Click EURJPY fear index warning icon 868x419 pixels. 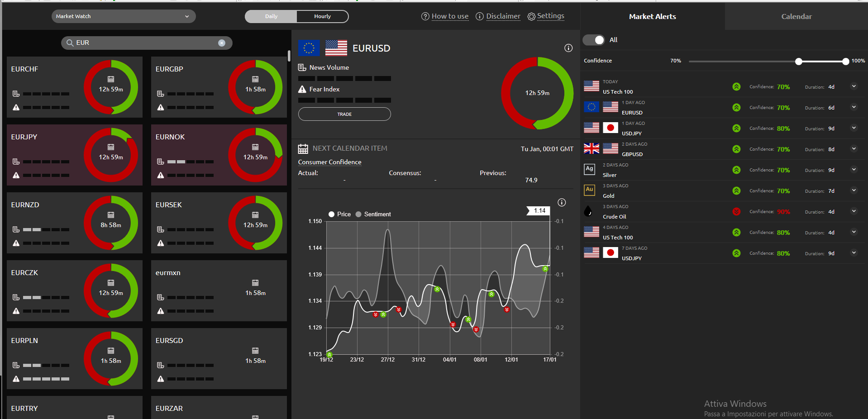16,175
